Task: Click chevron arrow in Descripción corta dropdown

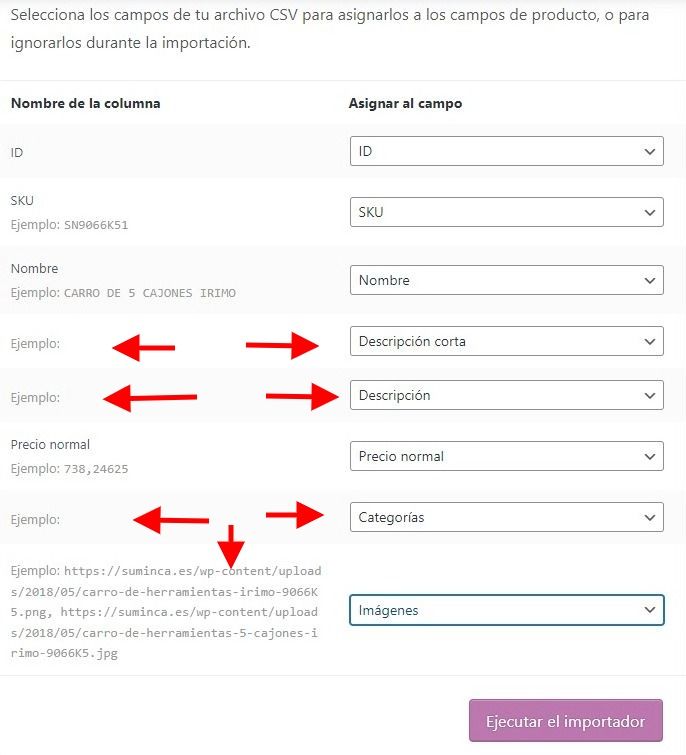Action: [x=649, y=341]
